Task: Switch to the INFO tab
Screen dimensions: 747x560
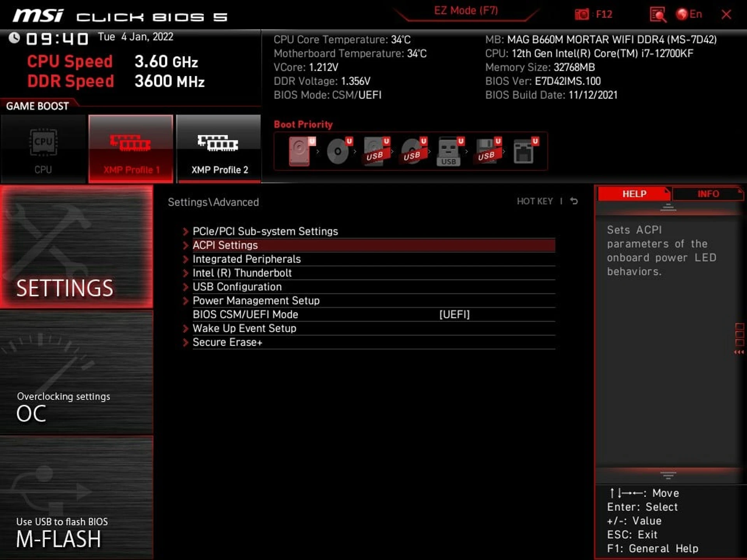Action: click(708, 194)
